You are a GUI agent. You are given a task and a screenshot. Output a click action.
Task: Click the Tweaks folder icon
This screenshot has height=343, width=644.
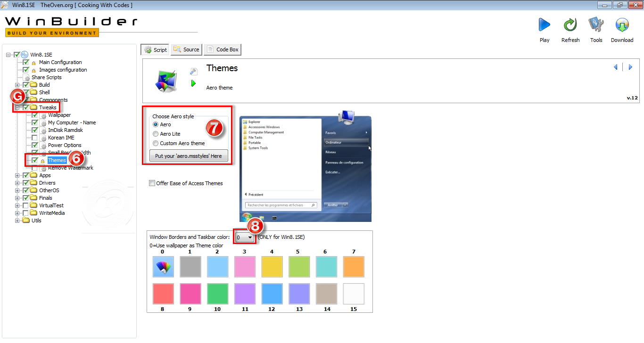coord(33,107)
